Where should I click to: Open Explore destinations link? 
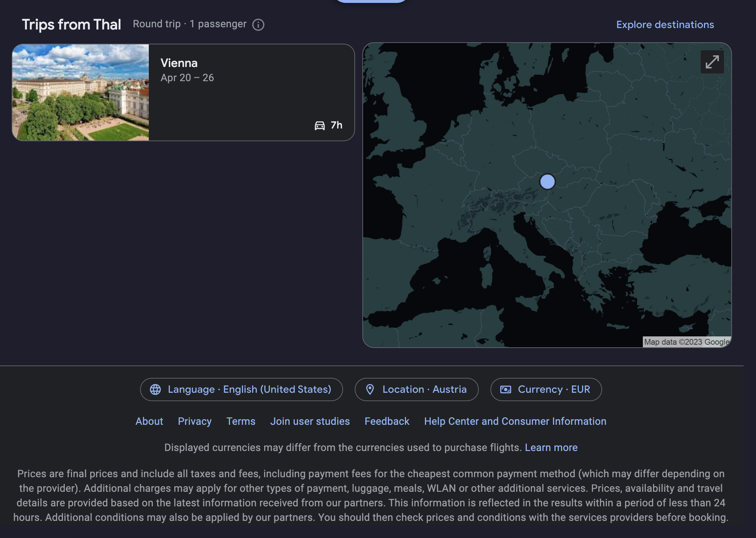point(665,25)
